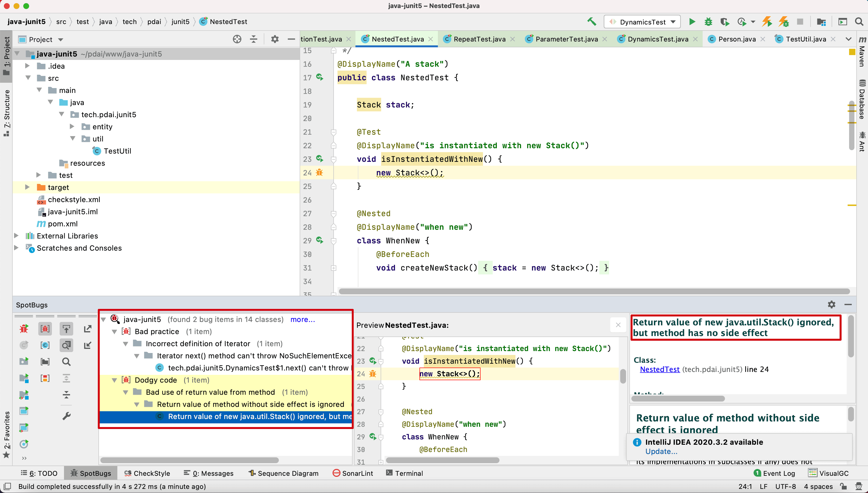Run DynamicsTest with green play button
The image size is (868, 493).
(x=692, y=22)
